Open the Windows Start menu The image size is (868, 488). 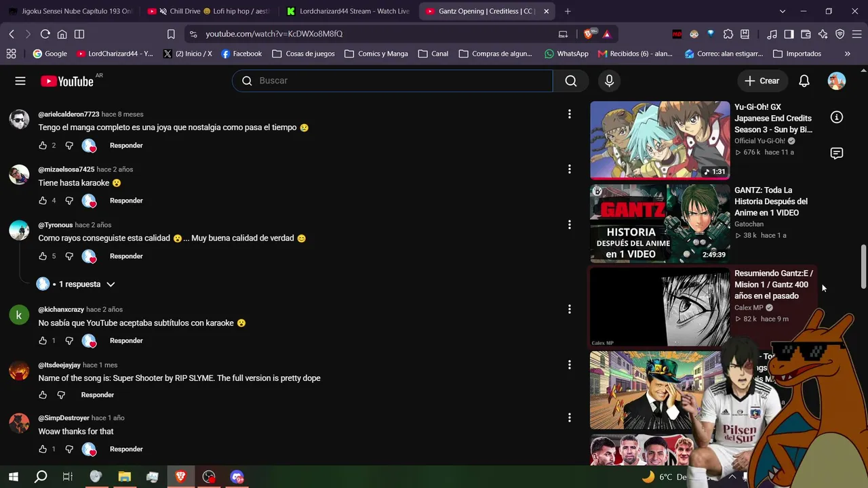coord(13,477)
